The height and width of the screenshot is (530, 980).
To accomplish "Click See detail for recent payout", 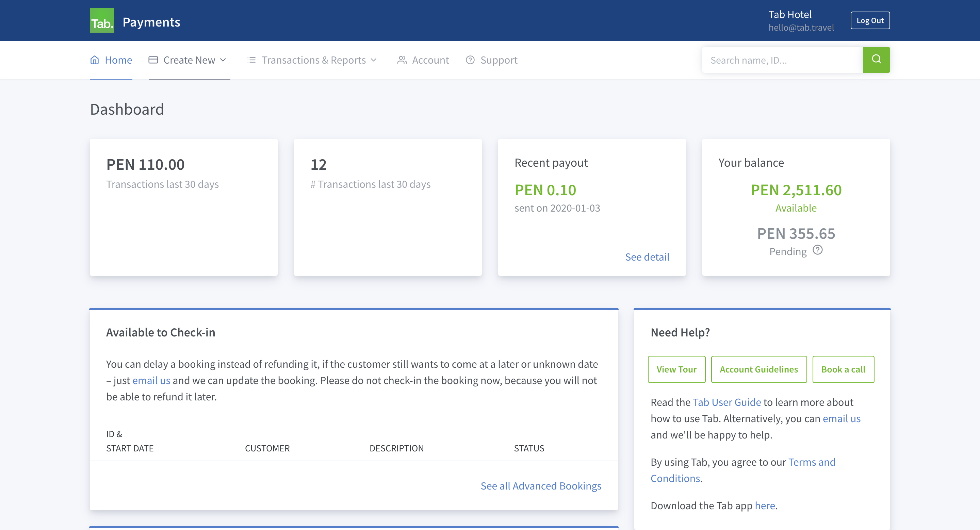I will tap(647, 257).
